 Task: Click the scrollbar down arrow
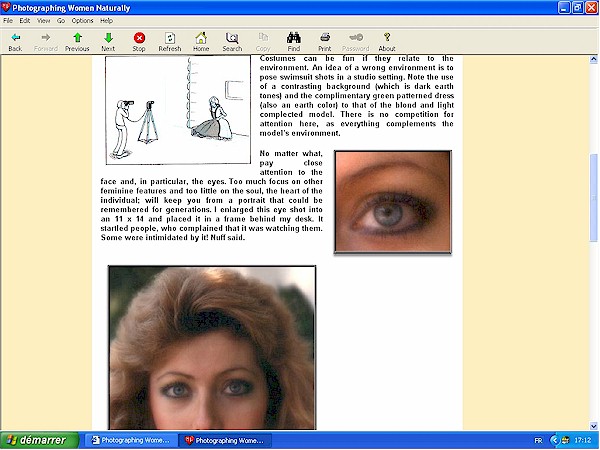click(593, 426)
